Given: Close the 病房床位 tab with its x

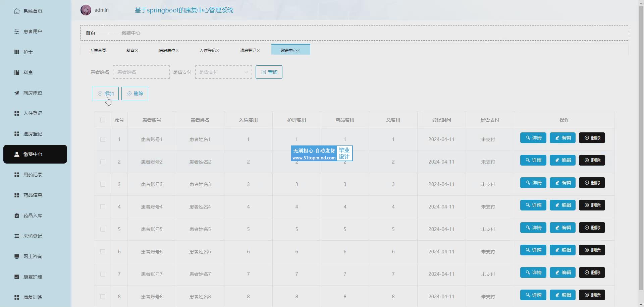Looking at the screenshot, I should 177,51.
